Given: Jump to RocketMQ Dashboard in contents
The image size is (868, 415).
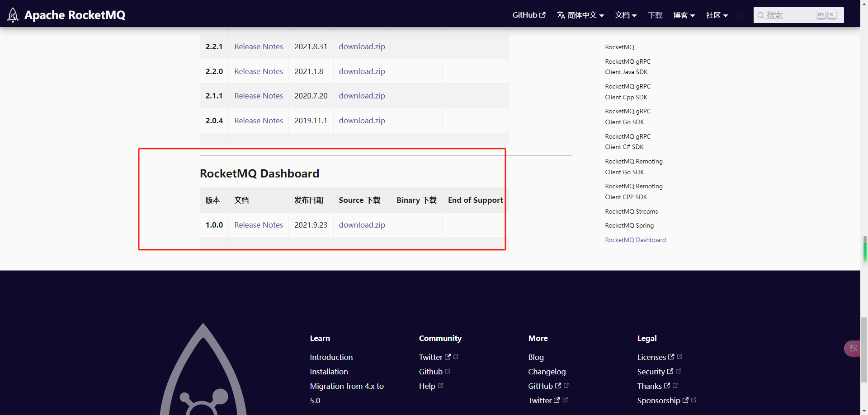Looking at the screenshot, I should [x=635, y=240].
